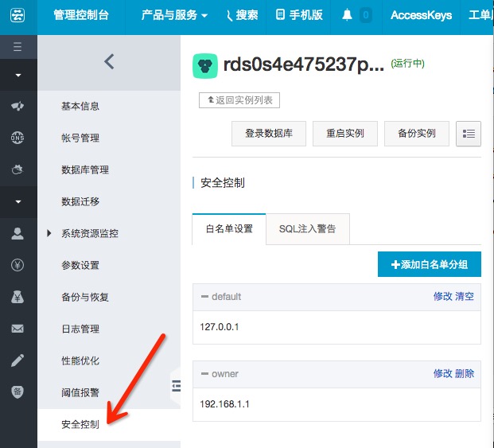This screenshot has width=494, height=448.
Task: Collapse the first sidebar section arrow
Action: pos(18,75)
